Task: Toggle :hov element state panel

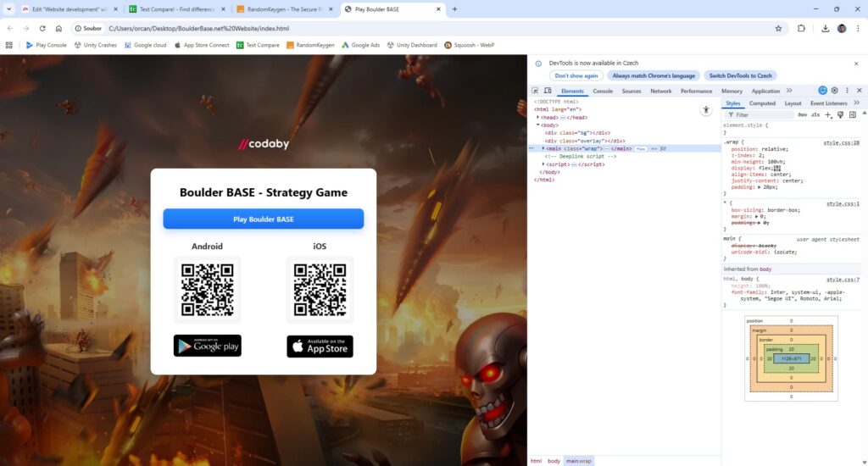Action: point(802,114)
